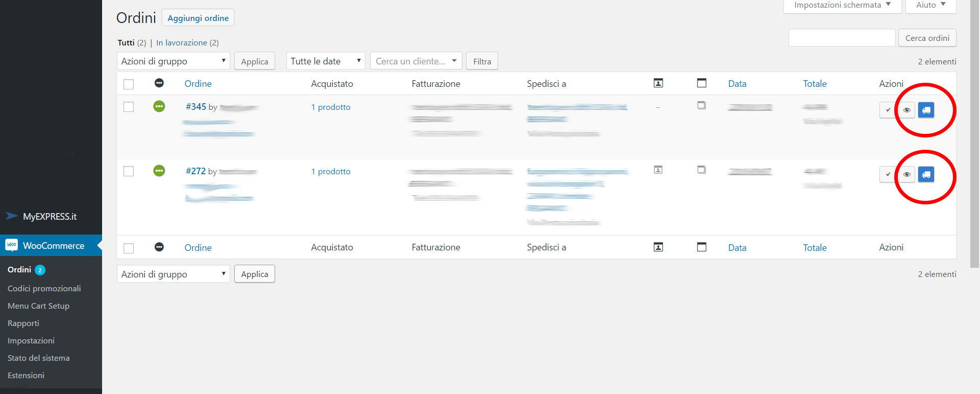Tick the checkbox for order #272
Viewport: 980px width, 394px height.
[129, 171]
